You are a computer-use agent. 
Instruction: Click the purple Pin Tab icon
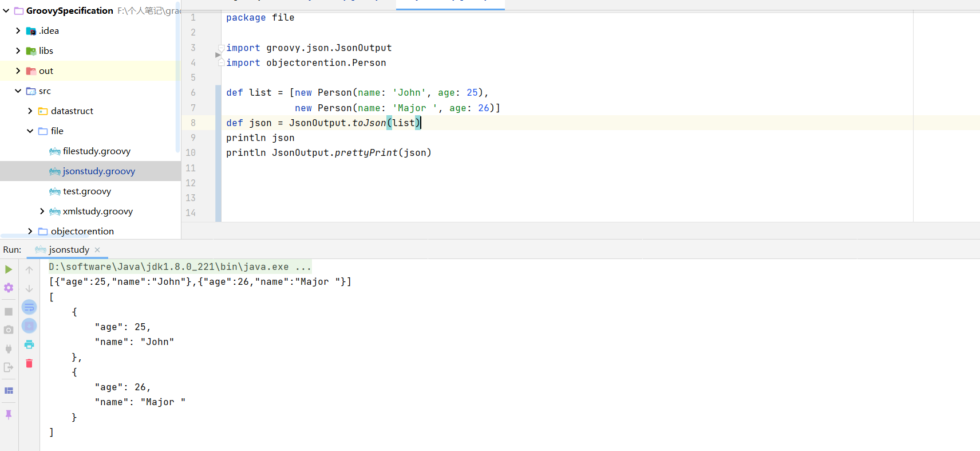[x=9, y=414]
